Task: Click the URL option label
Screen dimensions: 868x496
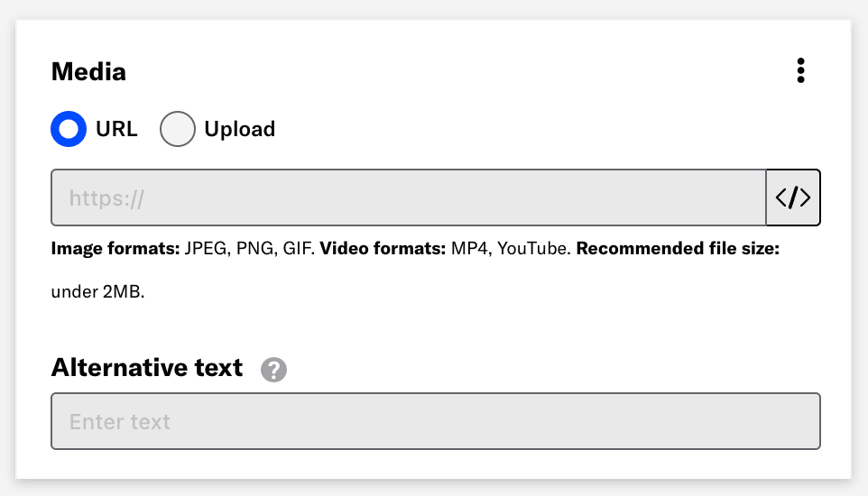Action: click(116, 129)
